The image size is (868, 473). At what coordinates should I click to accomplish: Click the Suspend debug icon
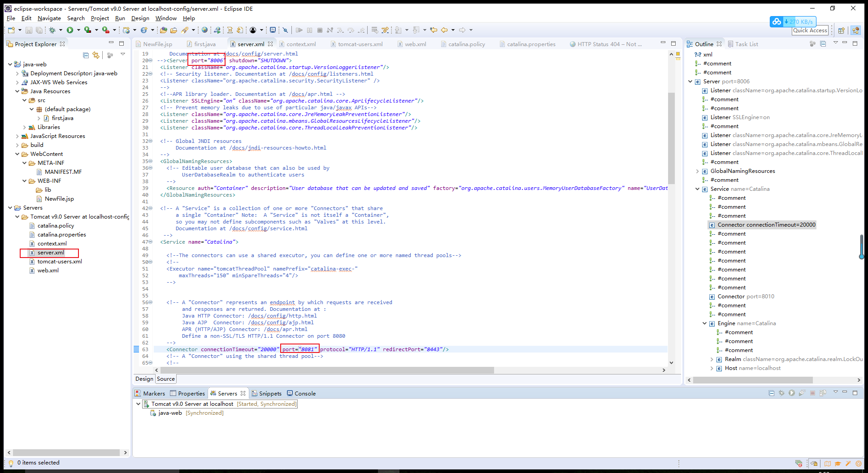point(310,30)
